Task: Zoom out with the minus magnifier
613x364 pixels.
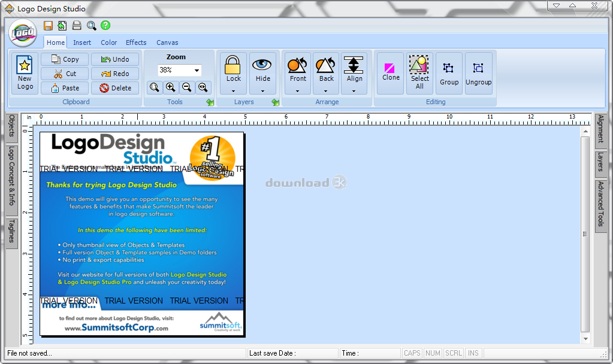Action: 186,87
